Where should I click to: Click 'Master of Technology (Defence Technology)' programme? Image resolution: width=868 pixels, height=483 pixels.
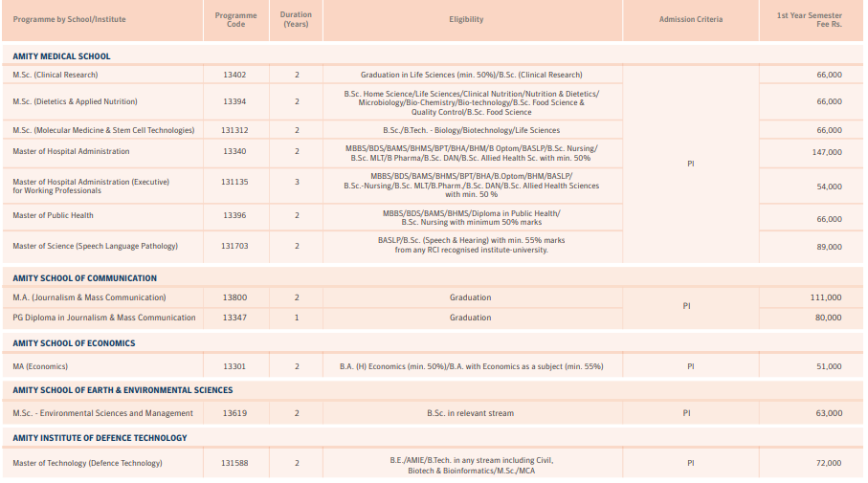coord(87,464)
